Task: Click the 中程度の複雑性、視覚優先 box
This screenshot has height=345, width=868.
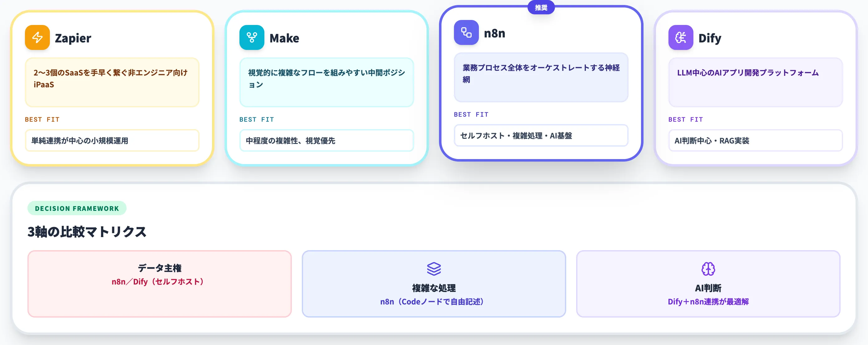Action: tap(326, 140)
